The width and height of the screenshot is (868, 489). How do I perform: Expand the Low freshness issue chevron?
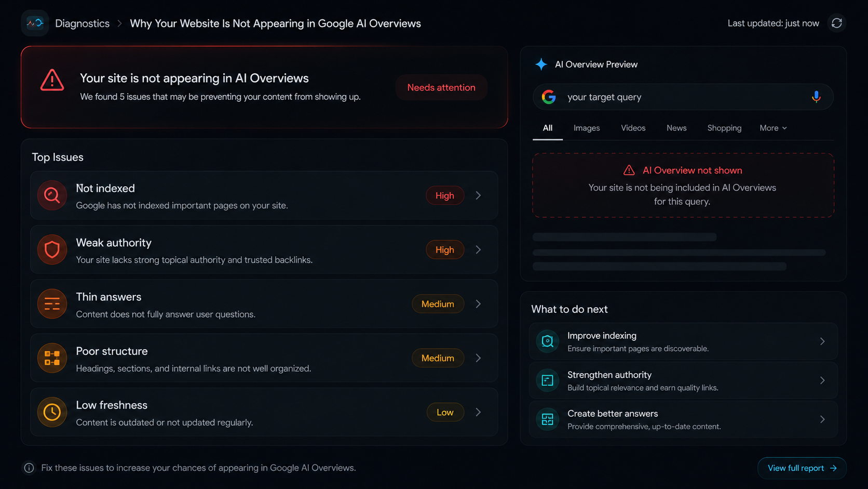tap(478, 412)
